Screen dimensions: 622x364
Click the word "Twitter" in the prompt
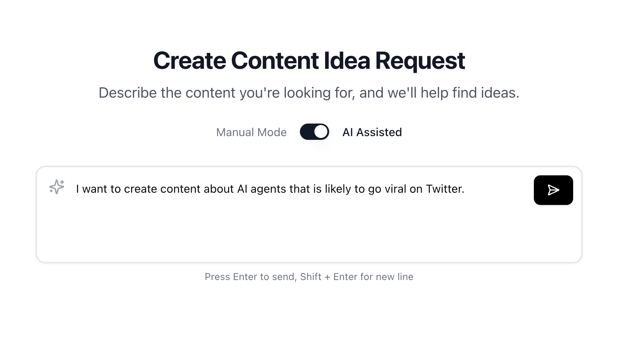point(444,189)
